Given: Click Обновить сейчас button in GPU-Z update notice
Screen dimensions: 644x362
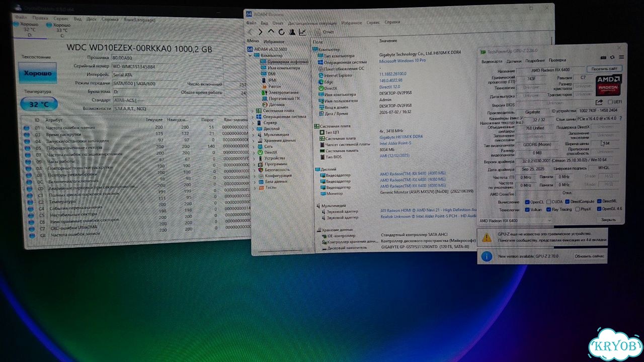Looking at the screenshot, I should [590, 256].
